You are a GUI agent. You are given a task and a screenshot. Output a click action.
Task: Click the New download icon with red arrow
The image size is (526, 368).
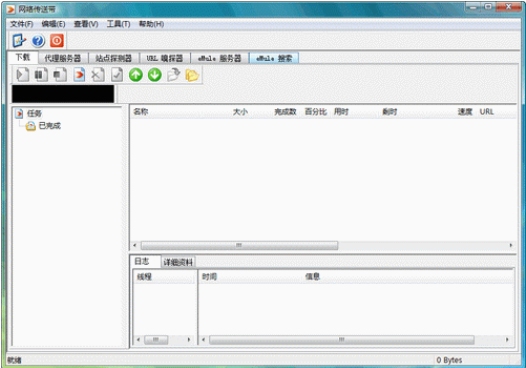[79, 74]
